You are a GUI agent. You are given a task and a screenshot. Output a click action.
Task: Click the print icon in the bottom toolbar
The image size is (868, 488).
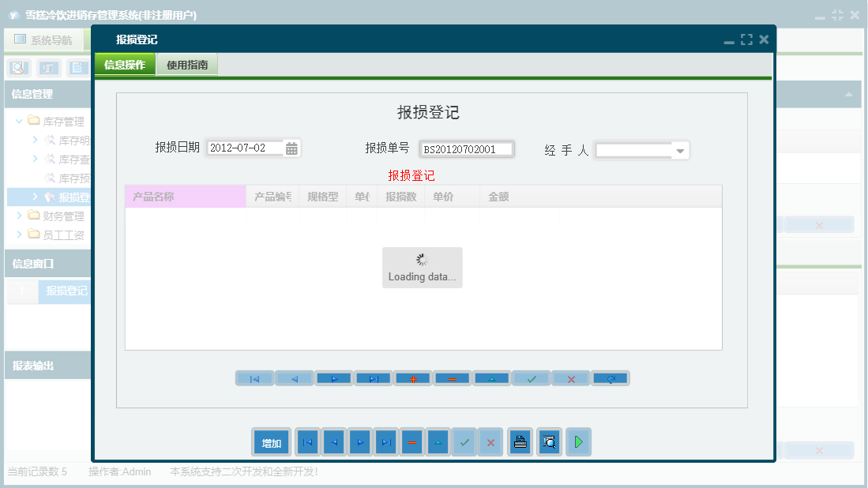(x=520, y=442)
